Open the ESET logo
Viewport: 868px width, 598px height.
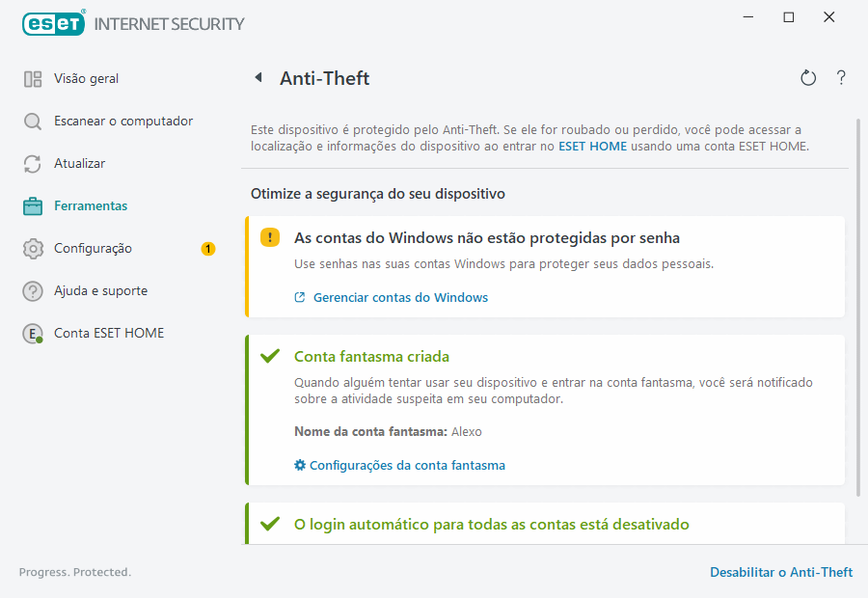[x=54, y=23]
